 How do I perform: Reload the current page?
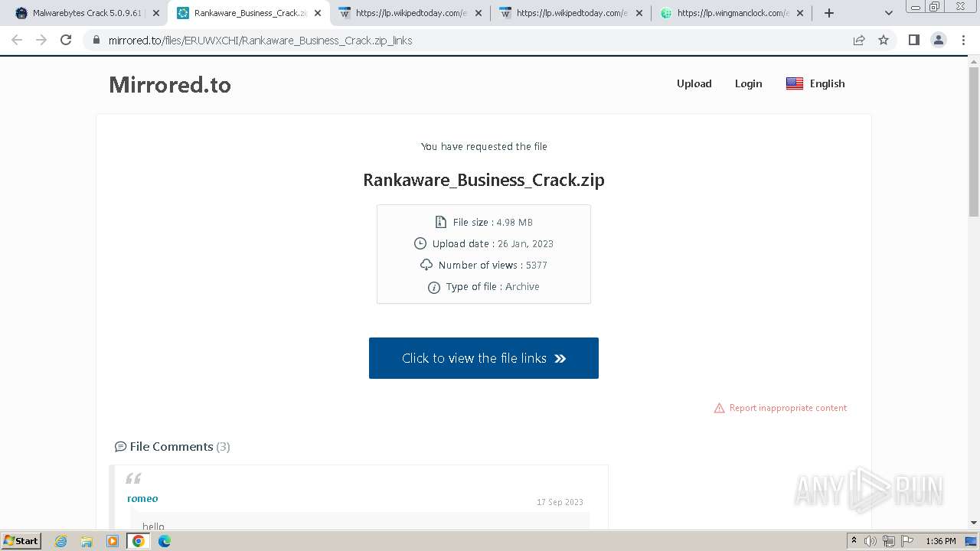[66, 40]
